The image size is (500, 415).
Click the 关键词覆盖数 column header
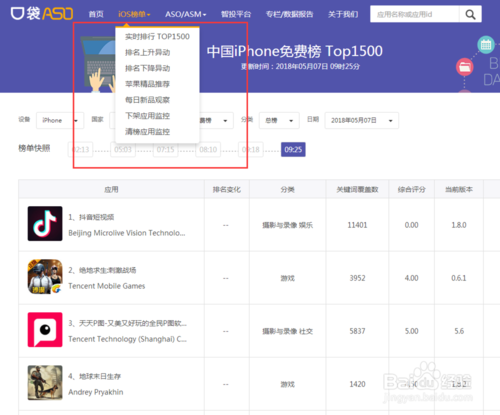pyautogui.click(x=357, y=189)
